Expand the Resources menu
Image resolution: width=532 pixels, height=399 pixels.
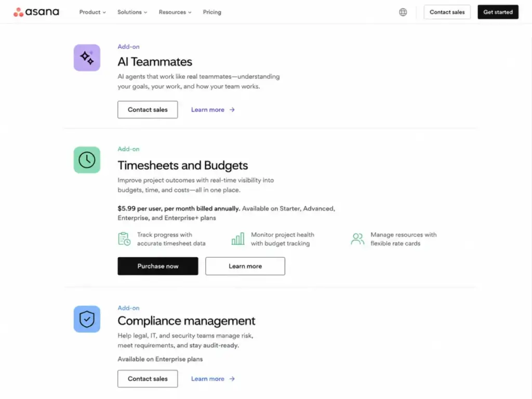tap(175, 12)
